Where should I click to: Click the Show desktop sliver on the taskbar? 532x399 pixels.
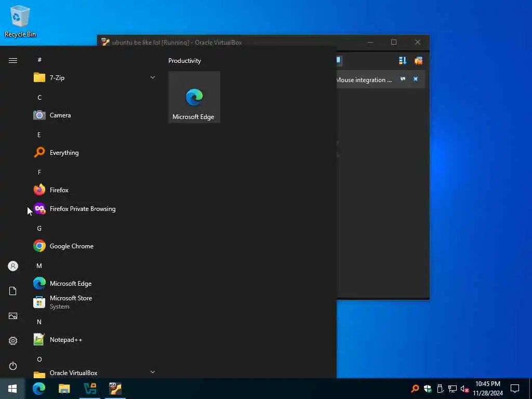click(x=530, y=389)
